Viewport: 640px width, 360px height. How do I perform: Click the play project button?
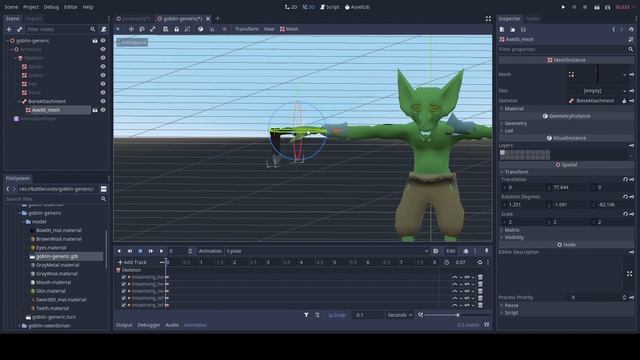[563, 7]
